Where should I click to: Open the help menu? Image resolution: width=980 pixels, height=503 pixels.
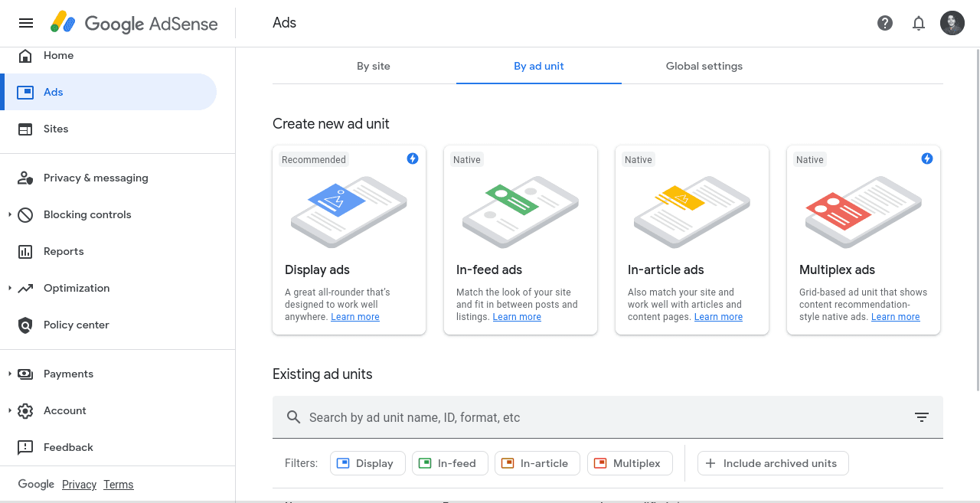point(885,23)
